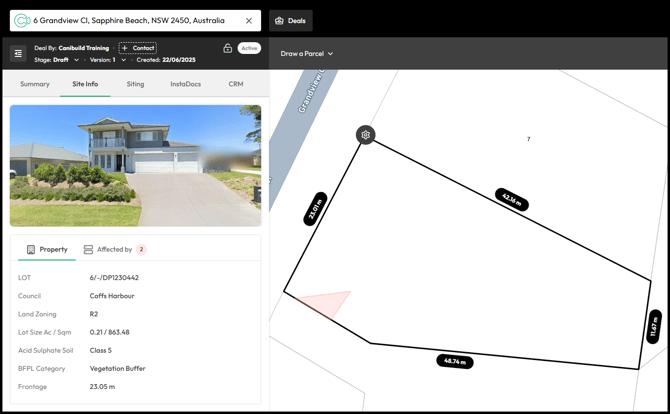
Task: Click the Active status badge
Action: pos(249,48)
